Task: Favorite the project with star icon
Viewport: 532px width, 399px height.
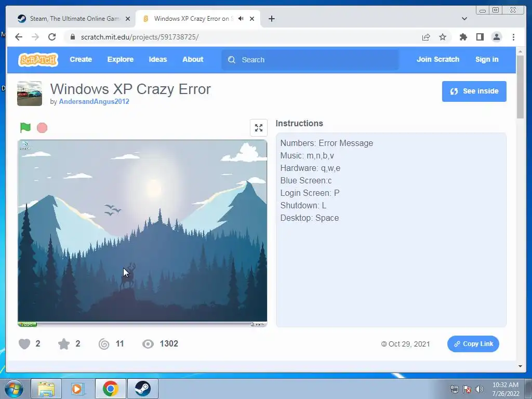Action: pos(64,344)
